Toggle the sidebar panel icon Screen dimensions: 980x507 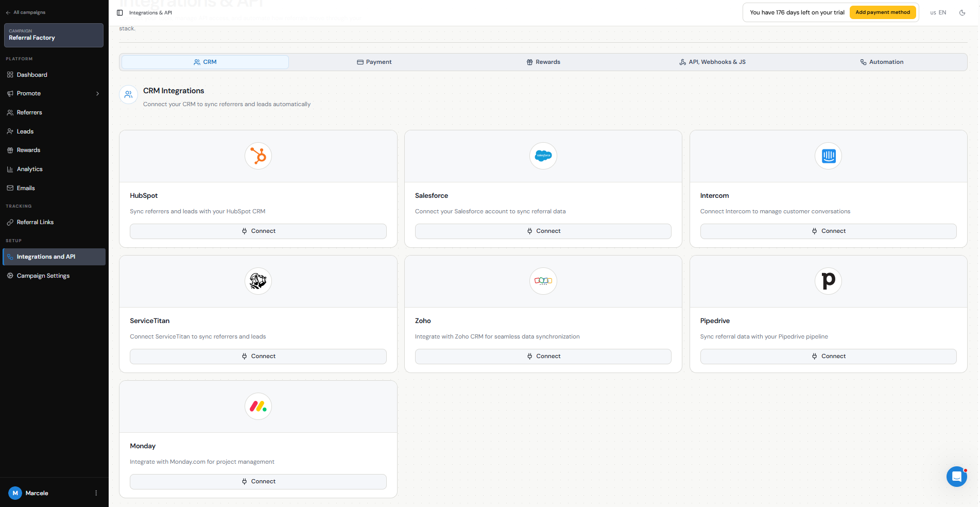tap(120, 12)
